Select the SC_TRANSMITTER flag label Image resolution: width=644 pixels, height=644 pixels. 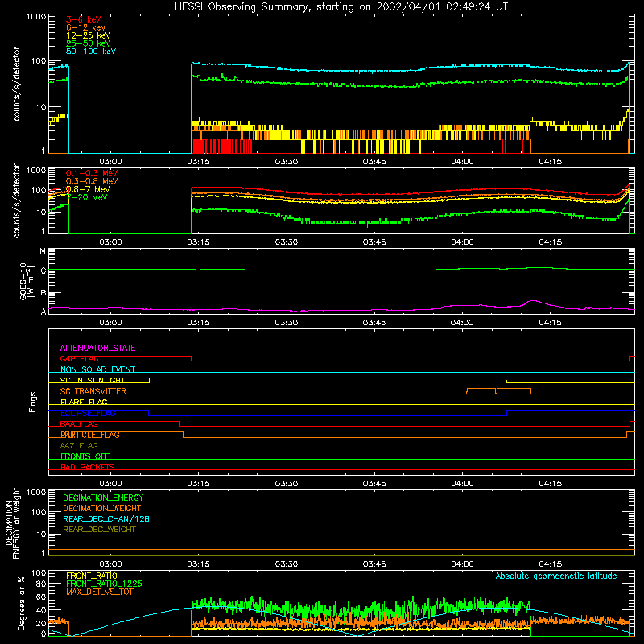coord(93,391)
